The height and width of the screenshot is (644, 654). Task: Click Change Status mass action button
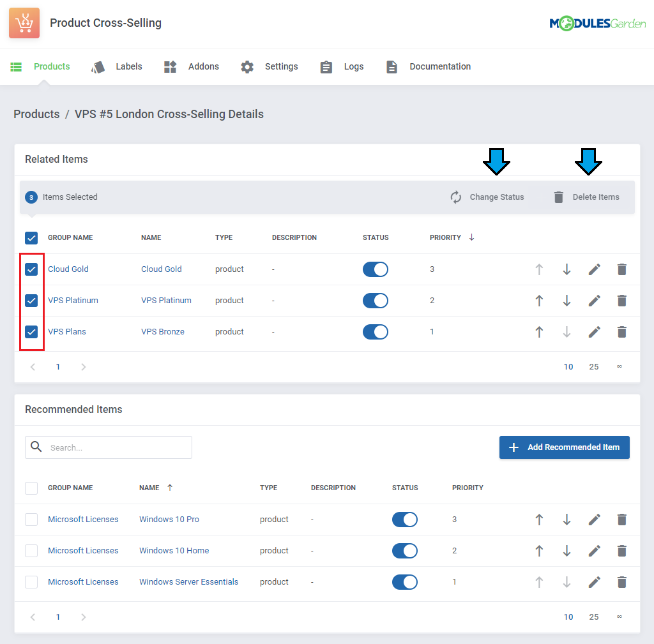[x=487, y=197]
